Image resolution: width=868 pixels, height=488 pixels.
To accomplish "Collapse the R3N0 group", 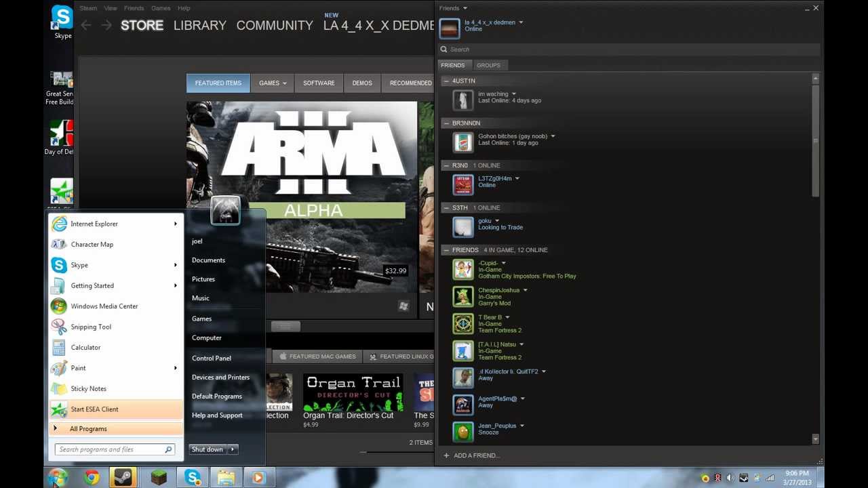I will (446, 165).
